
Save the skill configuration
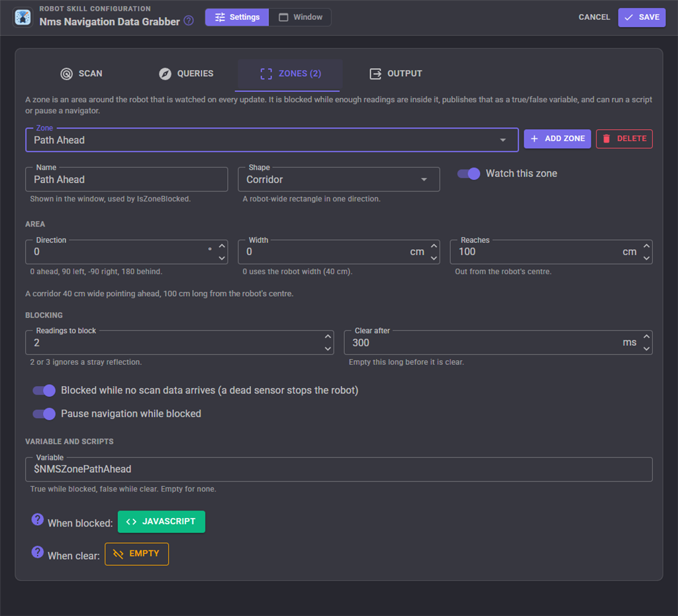pos(642,17)
